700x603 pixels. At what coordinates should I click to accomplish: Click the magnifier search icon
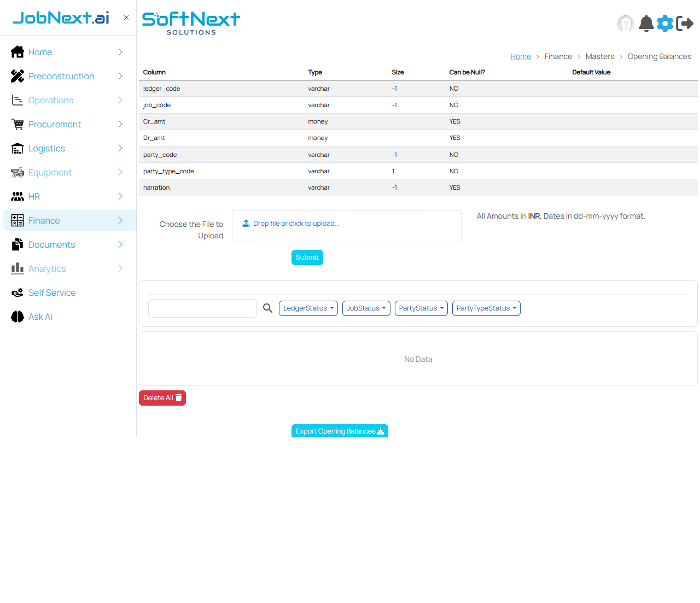click(x=267, y=308)
